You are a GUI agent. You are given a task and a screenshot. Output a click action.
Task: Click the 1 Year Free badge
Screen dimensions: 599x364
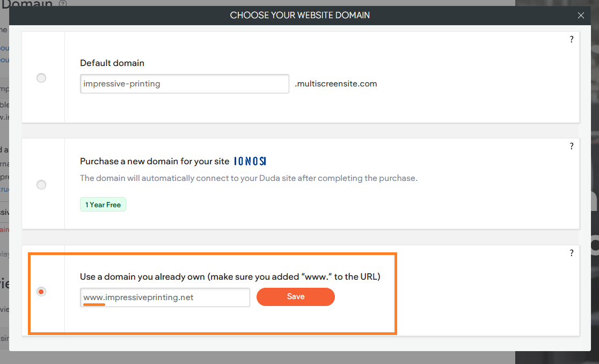[x=103, y=205]
